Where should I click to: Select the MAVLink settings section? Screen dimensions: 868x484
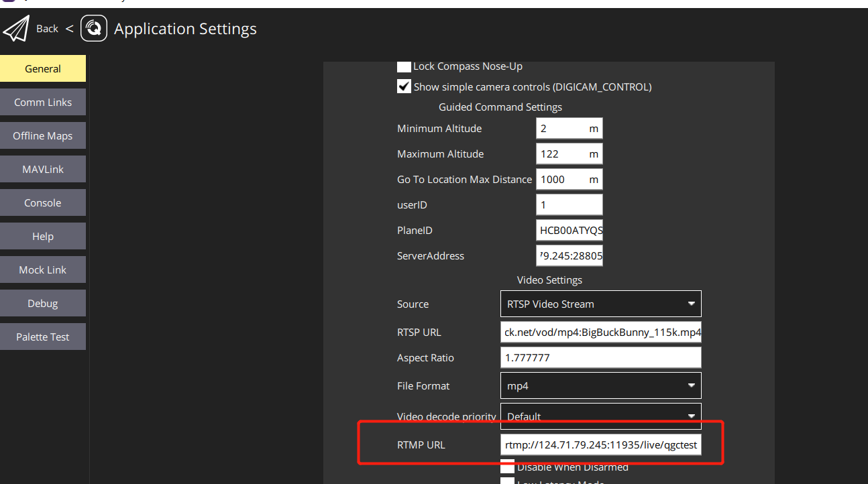43,169
